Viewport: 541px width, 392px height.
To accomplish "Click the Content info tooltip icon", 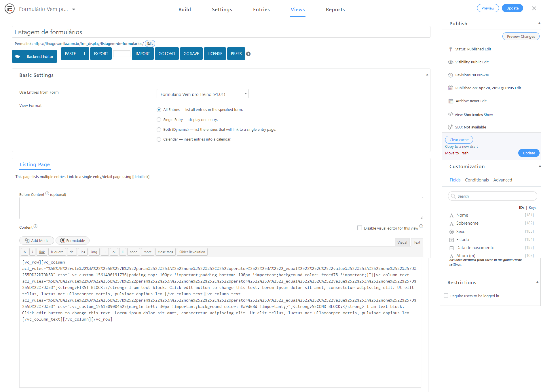I will pyautogui.click(x=35, y=226).
